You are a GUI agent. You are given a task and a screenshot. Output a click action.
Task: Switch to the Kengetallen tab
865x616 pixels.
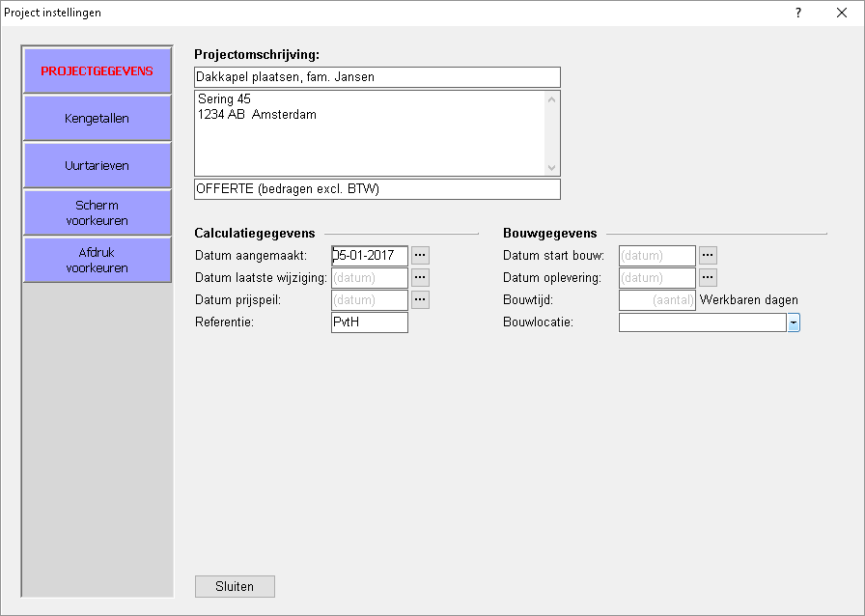(x=97, y=119)
